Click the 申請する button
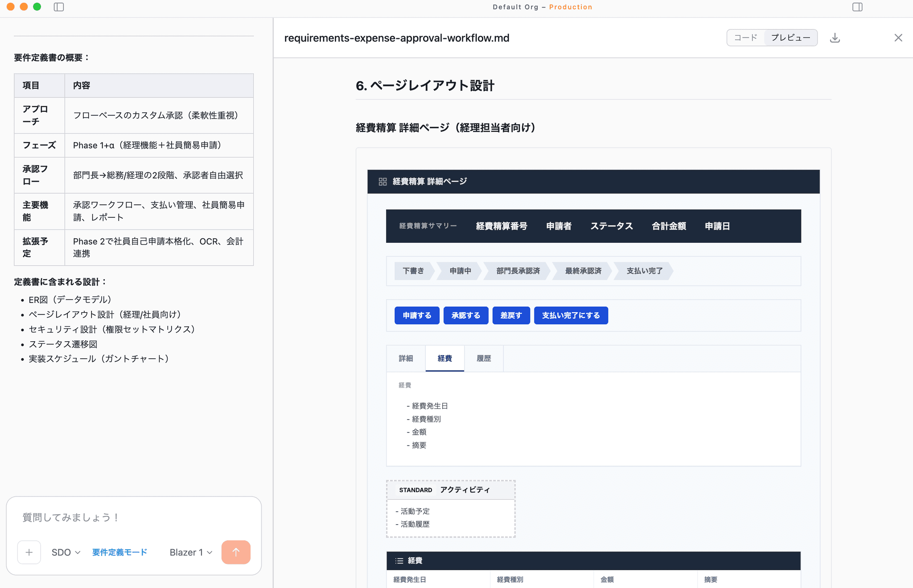913x588 pixels. click(x=417, y=315)
